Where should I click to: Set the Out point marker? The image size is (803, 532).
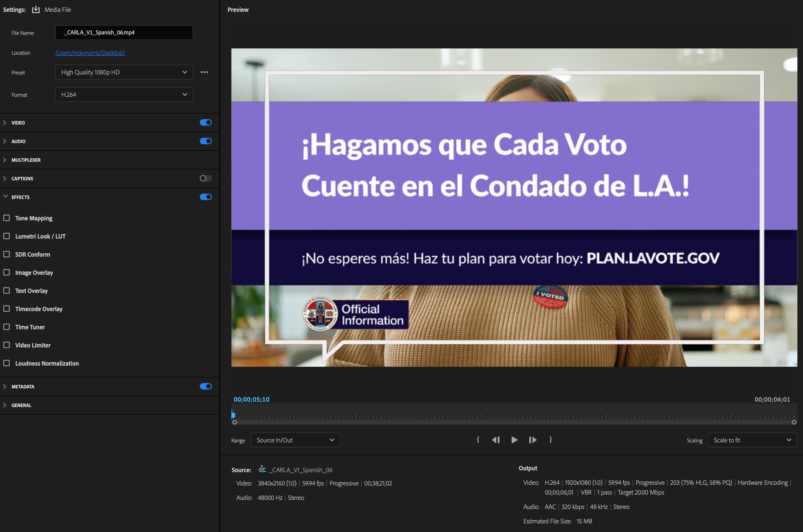[x=551, y=440]
